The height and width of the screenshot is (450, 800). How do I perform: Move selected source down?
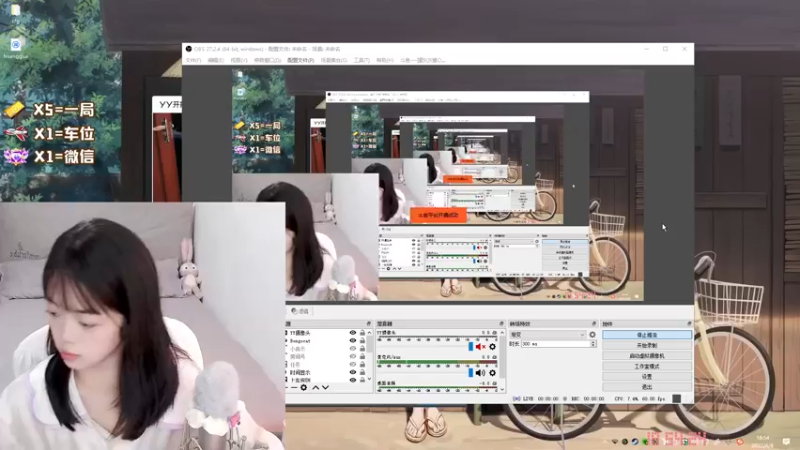(x=325, y=388)
